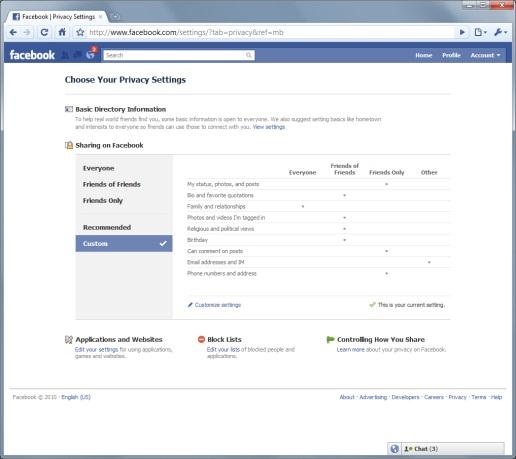516x459 pixels.
Task: Open the Advertising footer link
Action: [373, 397]
